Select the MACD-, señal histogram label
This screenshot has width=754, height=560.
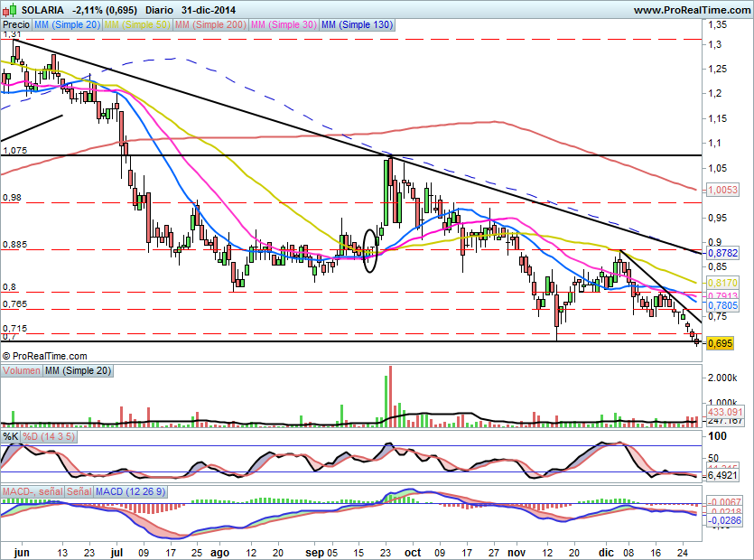[33, 491]
